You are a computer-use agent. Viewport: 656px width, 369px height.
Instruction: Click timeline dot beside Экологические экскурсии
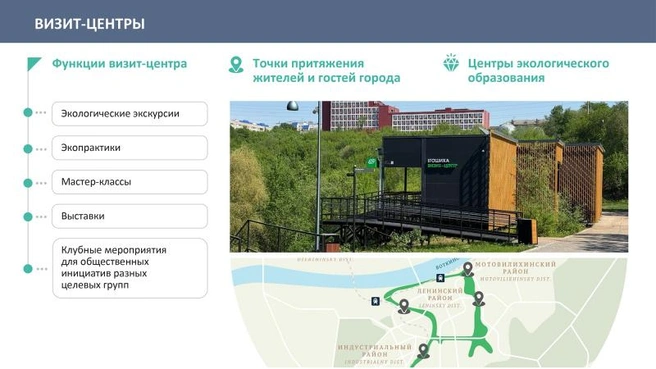click(x=28, y=113)
